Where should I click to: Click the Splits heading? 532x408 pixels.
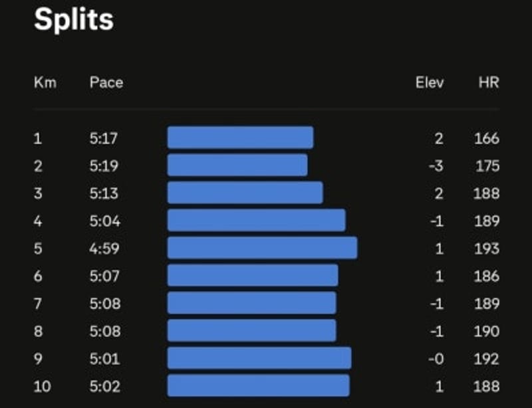pyautogui.click(x=74, y=21)
